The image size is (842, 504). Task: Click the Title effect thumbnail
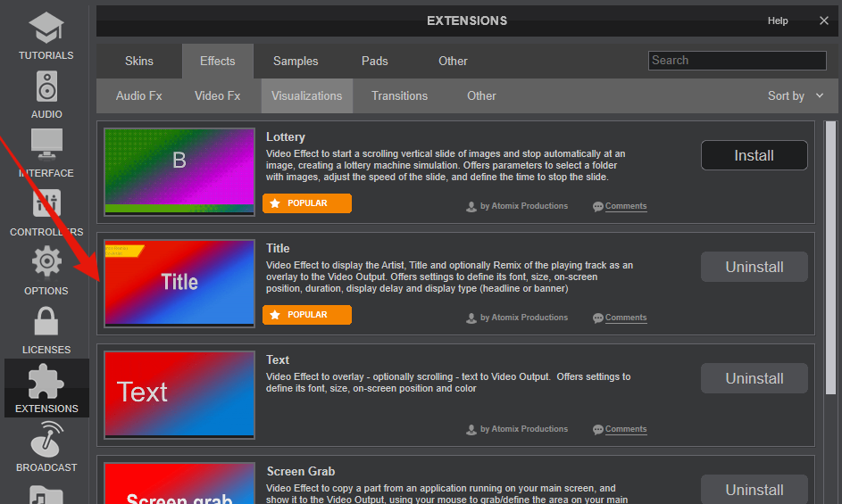point(179,282)
